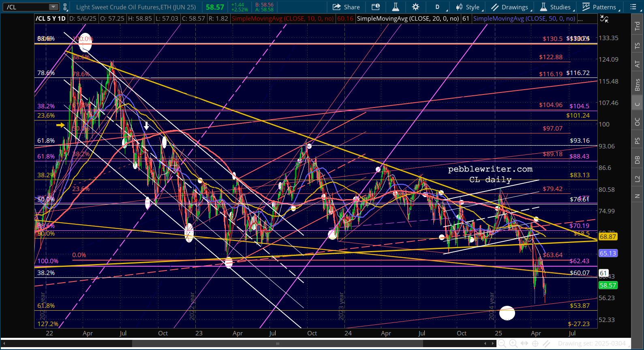Viewport: 644px width, 350px height.
Task: Click the symbol link clipboard icon
Action: (x=65, y=7)
